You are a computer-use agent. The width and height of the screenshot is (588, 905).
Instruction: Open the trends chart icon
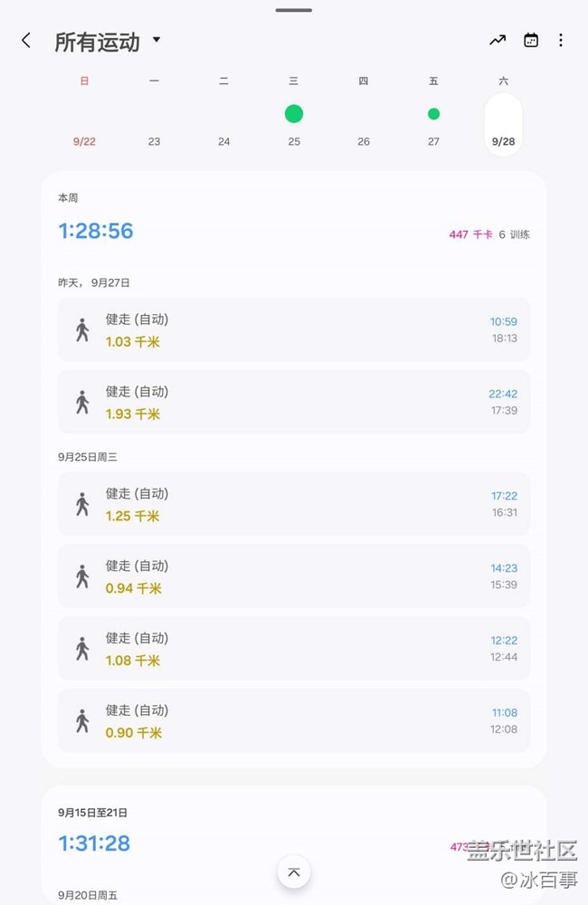pos(498,41)
